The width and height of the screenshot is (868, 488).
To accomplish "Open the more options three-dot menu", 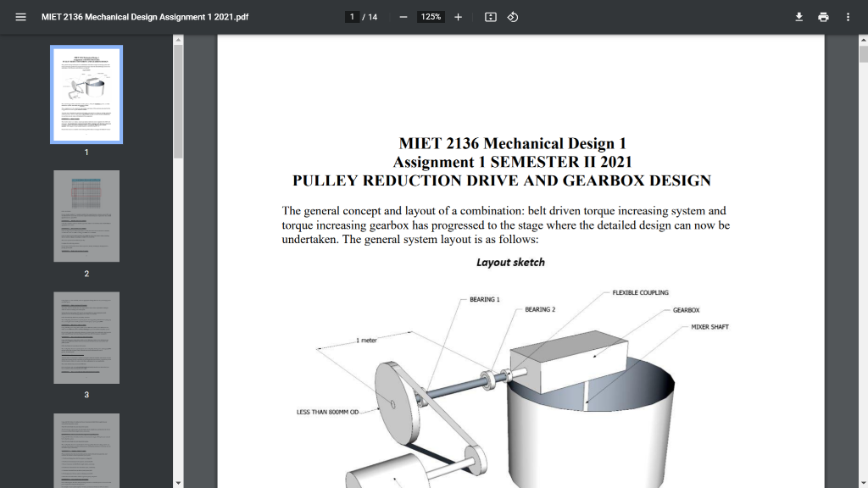I will tap(848, 16).
